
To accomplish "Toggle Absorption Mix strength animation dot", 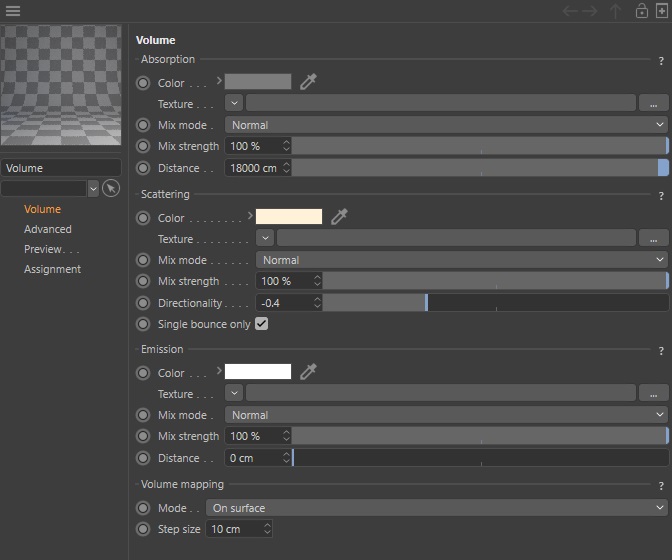I will point(143,146).
